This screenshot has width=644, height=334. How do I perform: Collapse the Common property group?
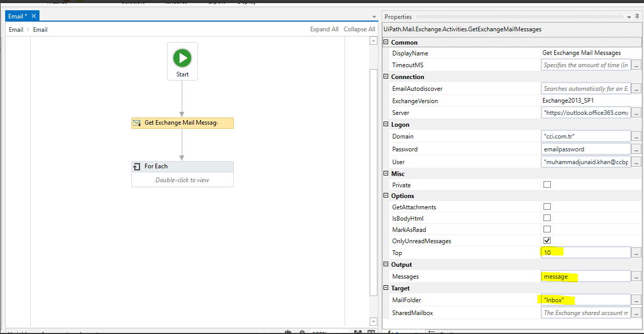(x=386, y=42)
